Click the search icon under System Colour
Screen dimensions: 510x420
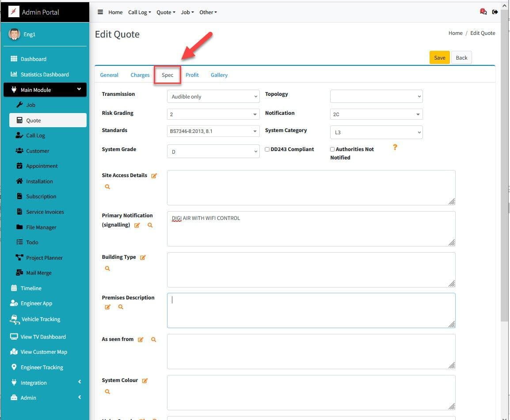click(107, 392)
